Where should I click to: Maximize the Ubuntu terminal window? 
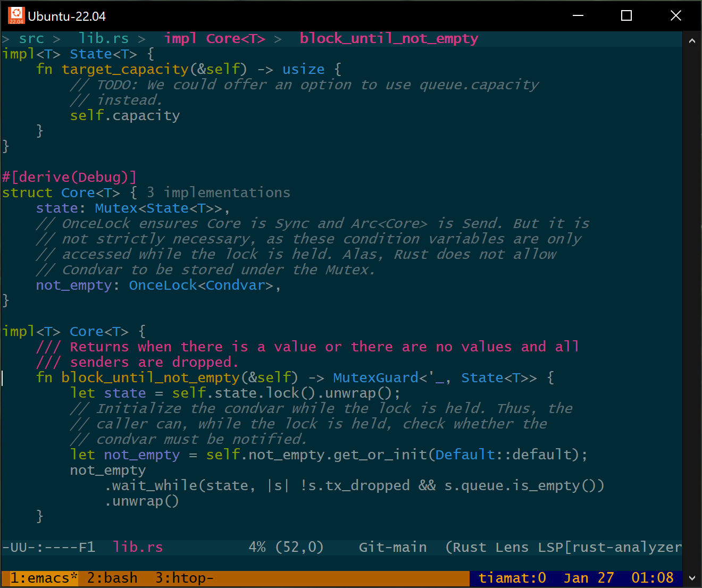tap(626, 16)
